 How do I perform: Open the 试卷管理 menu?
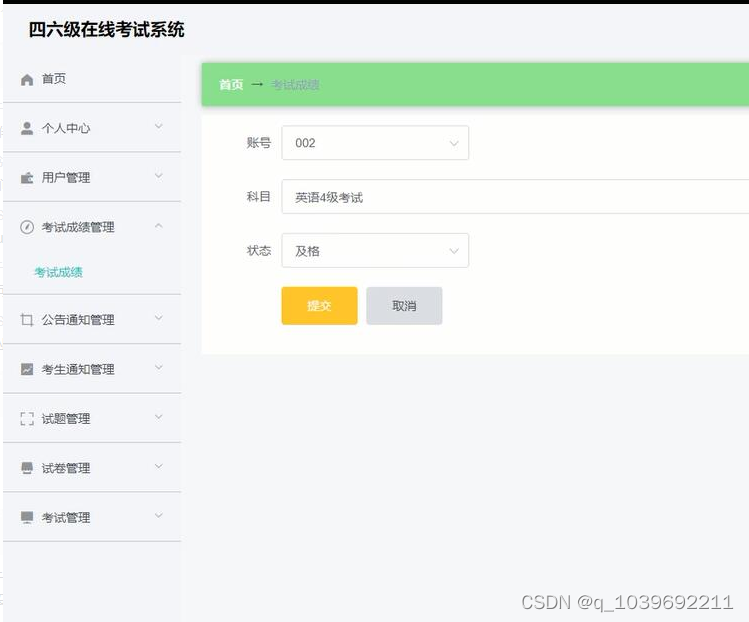92,468
